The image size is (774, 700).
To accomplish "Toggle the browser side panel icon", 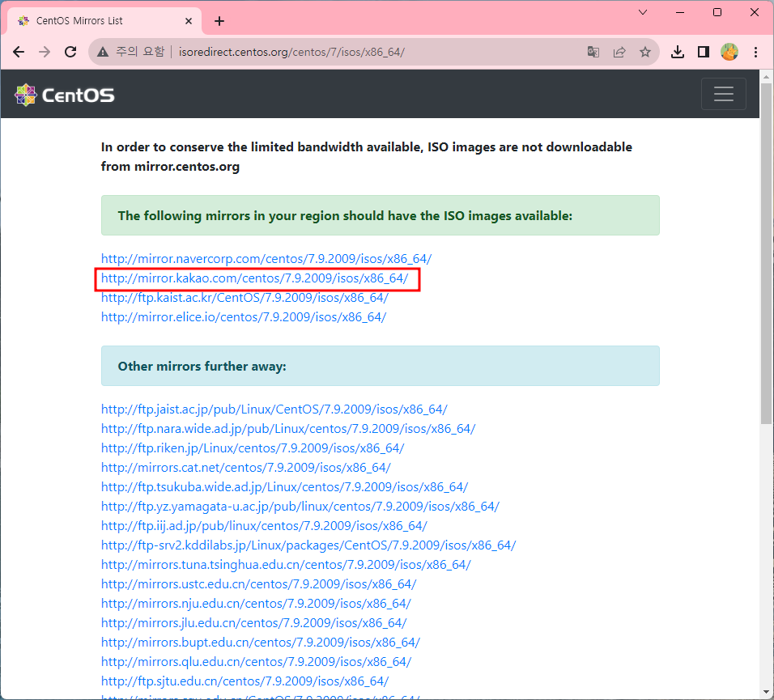I will [704, 52].
